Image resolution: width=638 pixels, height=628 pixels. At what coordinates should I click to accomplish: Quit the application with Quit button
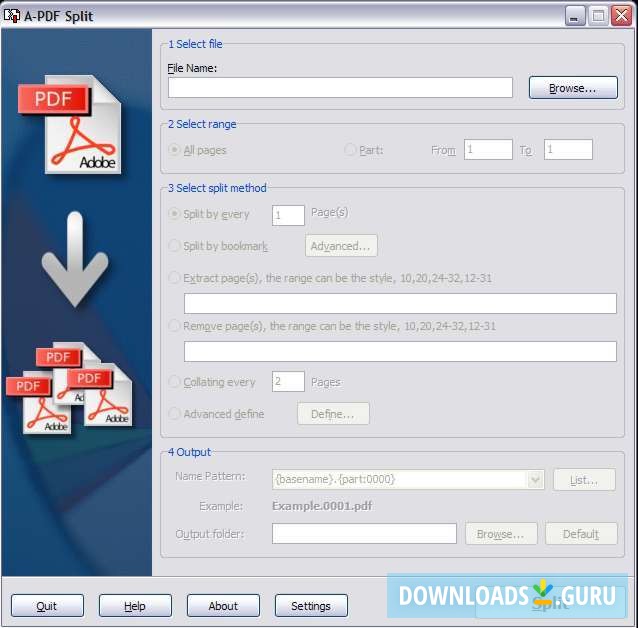coord(47,606)
